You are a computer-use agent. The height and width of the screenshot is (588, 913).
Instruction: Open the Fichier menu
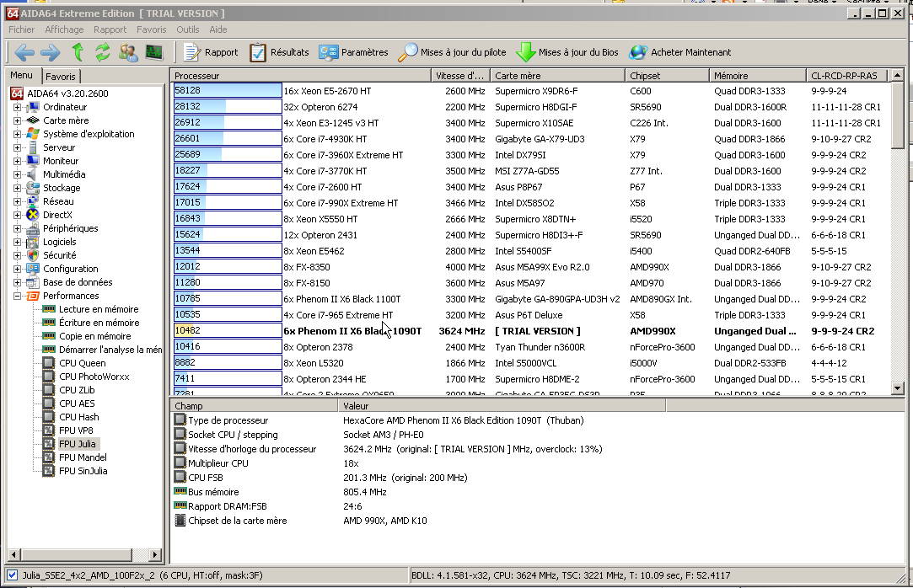[22, 29]
